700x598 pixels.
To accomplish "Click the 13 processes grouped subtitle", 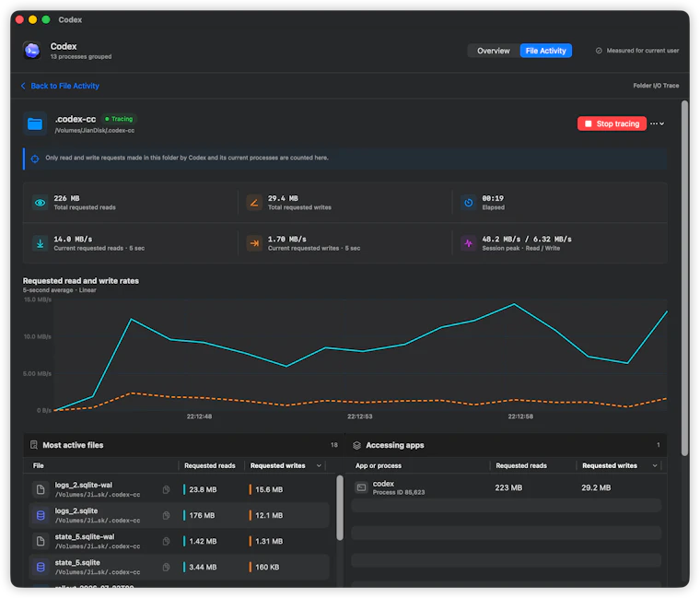I will pos(81,57).
